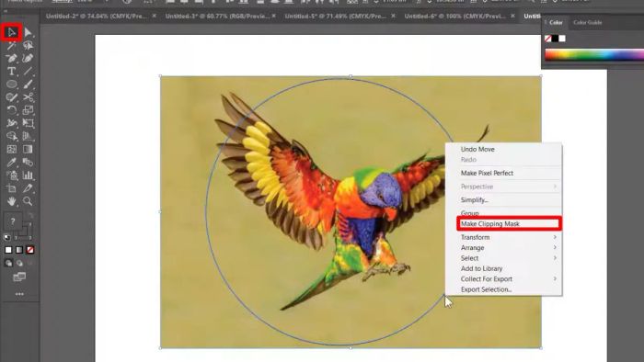Close the Untitled-2 document tab
The height and width of the screenshot is (362, 644).
click(154, 16)
